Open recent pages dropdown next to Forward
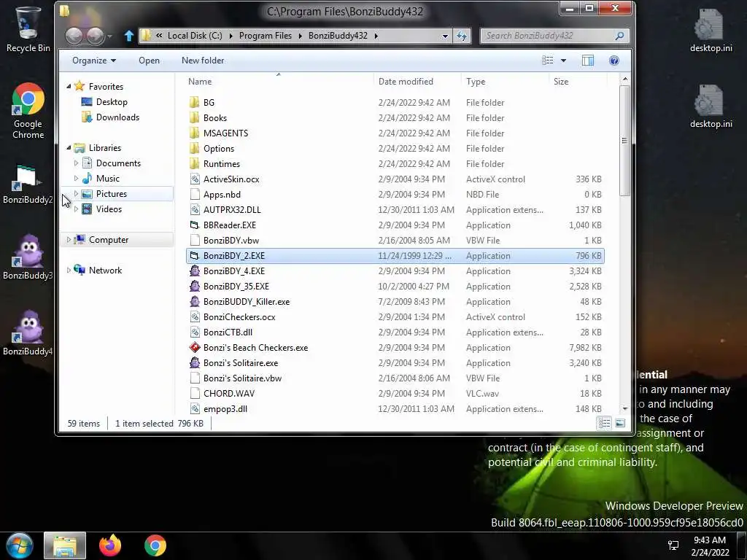Viewport: 747px width, 560px height. pos(110,36)
